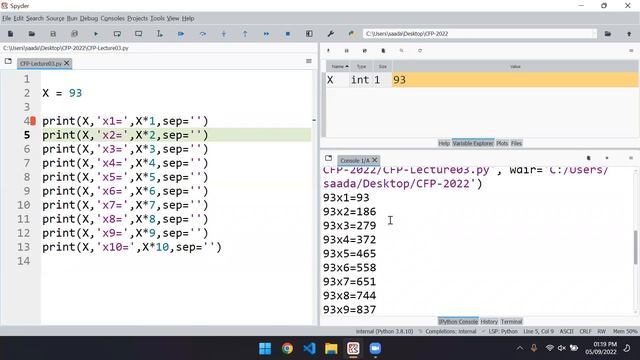Expand working directory path dropdown
Viewport: 640px width, 360px height.
(x=594, y=34)
